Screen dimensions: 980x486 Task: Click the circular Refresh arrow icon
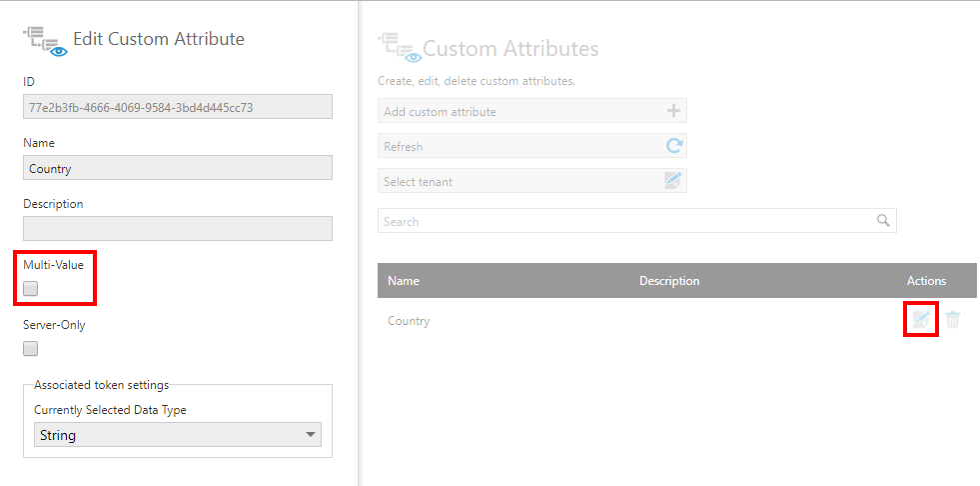(673, 146)
